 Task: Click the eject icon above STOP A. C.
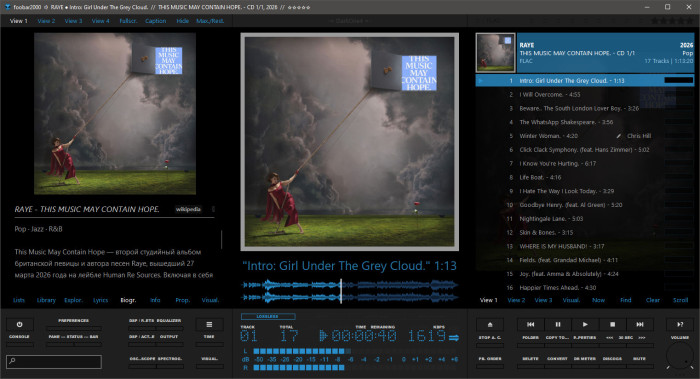point(490,325)
